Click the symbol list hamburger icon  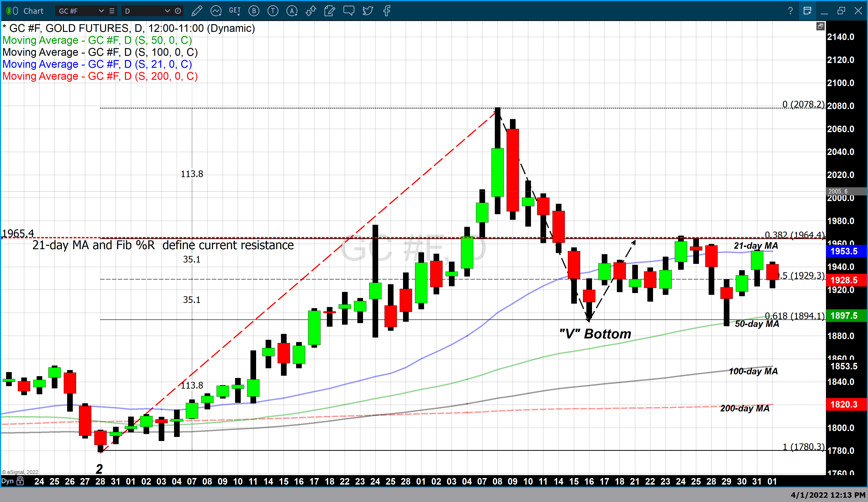click(x=112, y=11)
